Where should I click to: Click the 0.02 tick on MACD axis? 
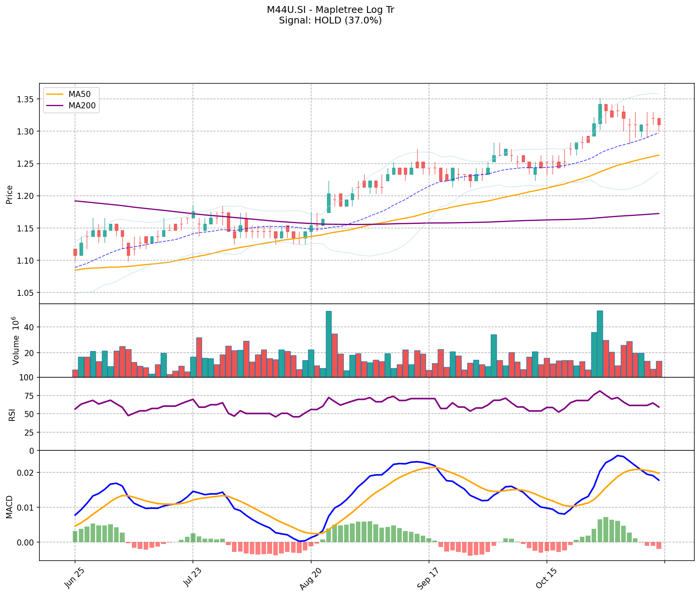coord(27,473)
